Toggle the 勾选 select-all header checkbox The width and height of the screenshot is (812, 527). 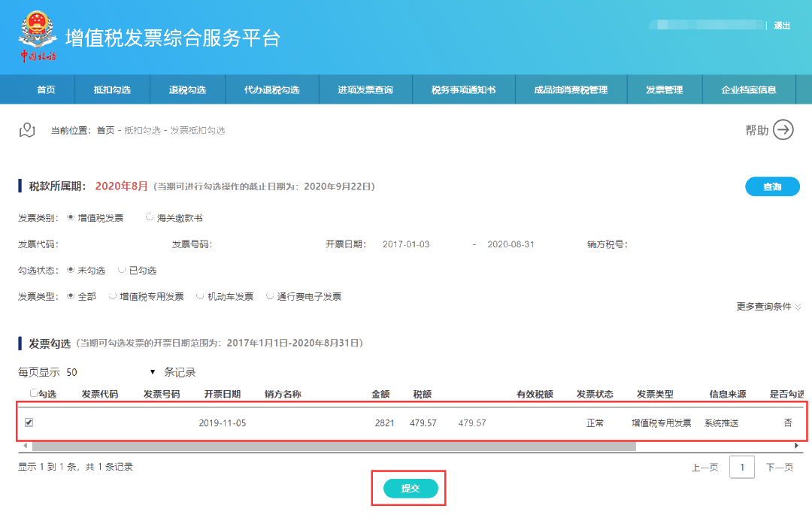tap(33, 393)
